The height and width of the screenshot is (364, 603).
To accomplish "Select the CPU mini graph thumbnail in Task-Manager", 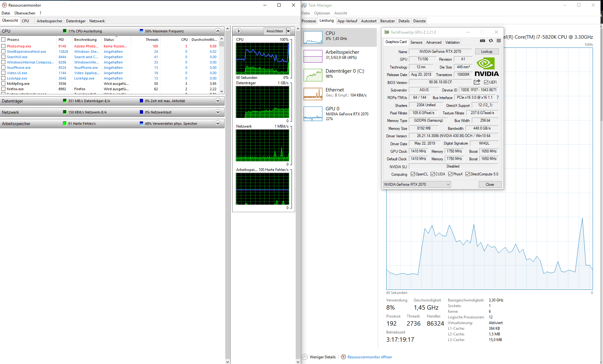I will click(313, 37).
